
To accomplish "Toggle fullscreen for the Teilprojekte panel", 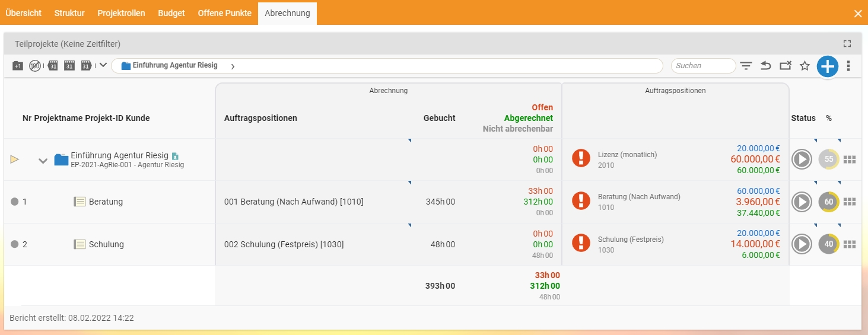I will pyautogui.click(x=847, y=44).
